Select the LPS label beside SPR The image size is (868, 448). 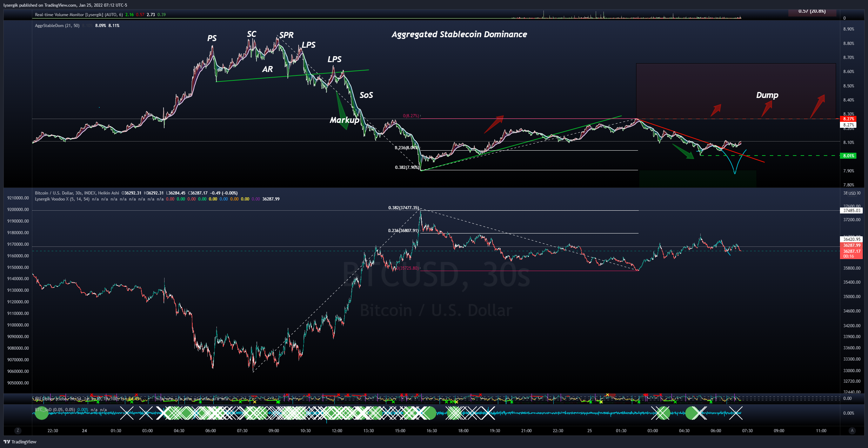(309, 45)
